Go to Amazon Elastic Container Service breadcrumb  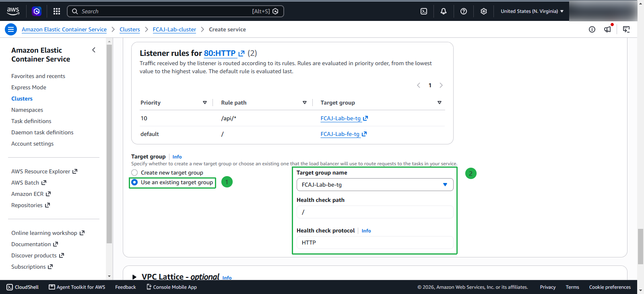tap(64, 29)
